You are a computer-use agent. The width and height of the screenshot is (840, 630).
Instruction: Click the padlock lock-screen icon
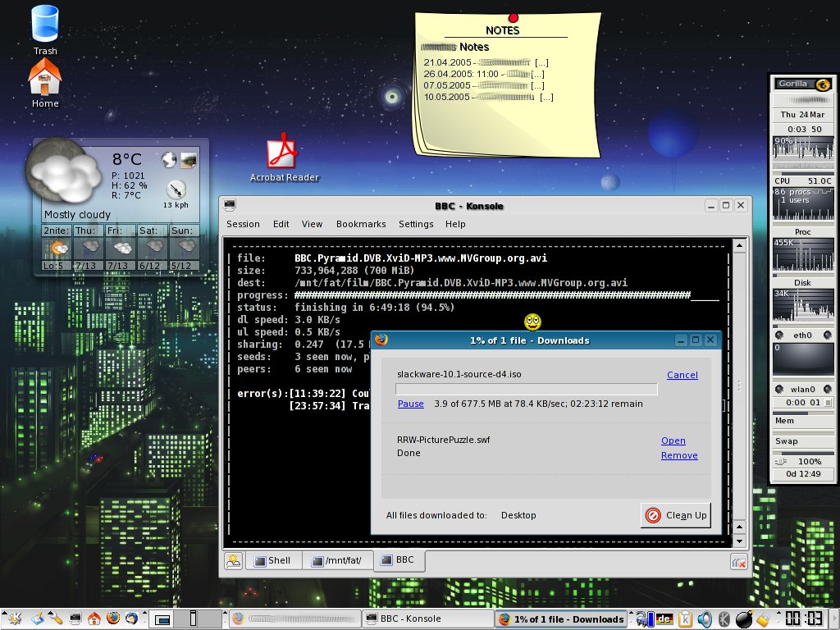(763, 619)
